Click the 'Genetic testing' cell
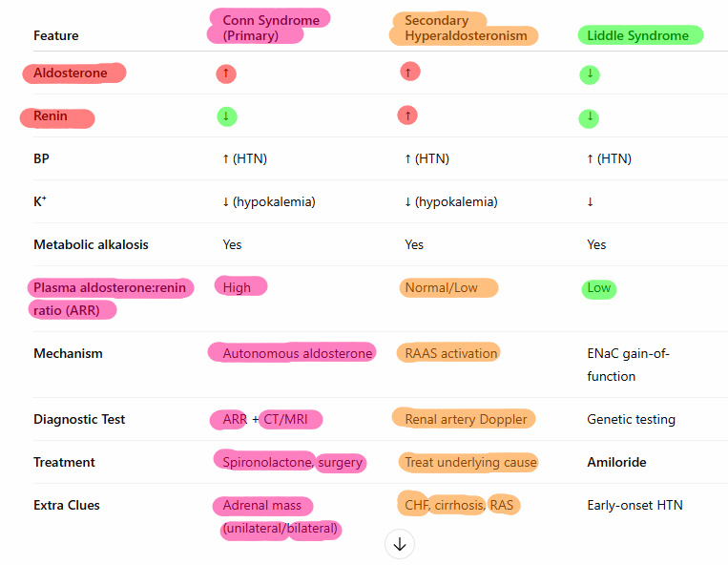Screen dimensions: 728x565 631,419
